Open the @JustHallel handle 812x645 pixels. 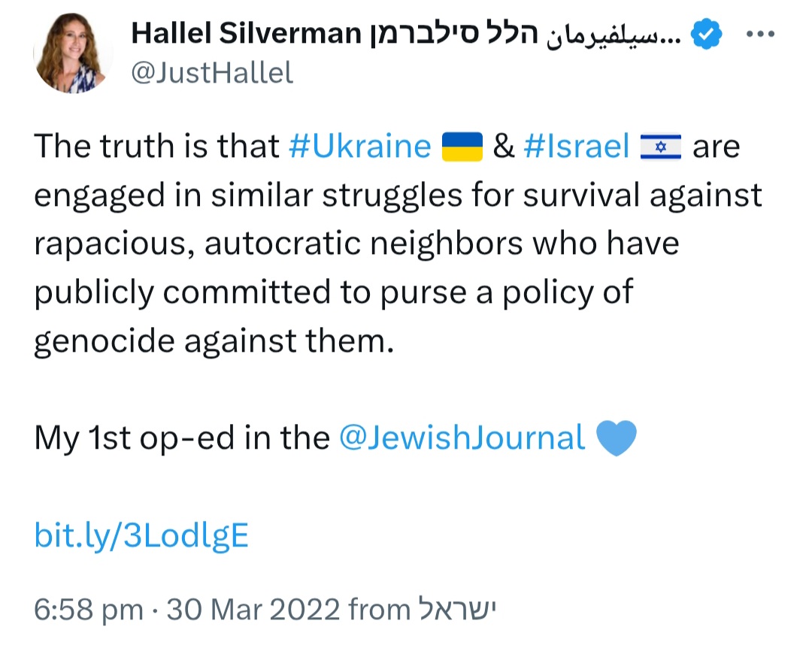pyautogui.click(x=213, y=73)
